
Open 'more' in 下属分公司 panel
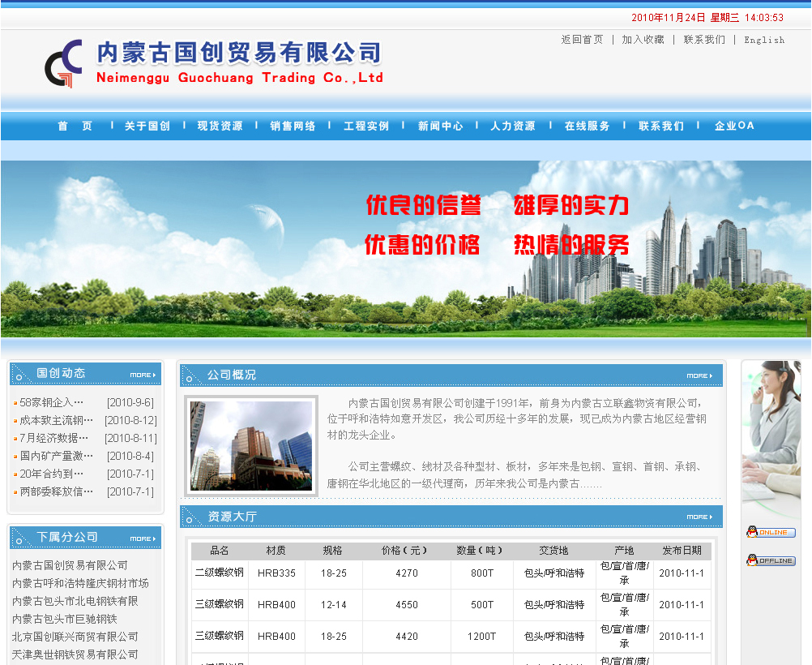(143, 538)
